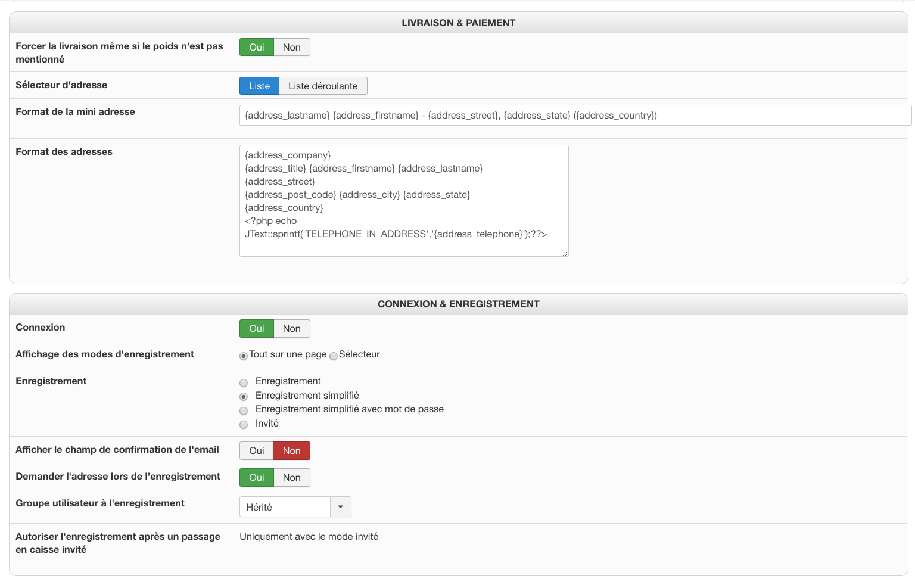The width and height of the screenshot is (915, 588).
Task: Choose Enregistrement simplifié radio option
Action: tap(244, 397)
